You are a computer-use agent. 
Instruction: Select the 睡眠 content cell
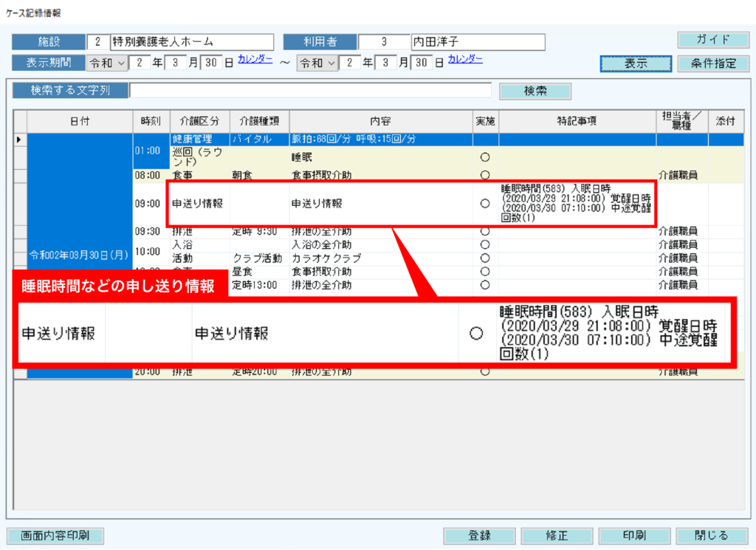[381, 157]
